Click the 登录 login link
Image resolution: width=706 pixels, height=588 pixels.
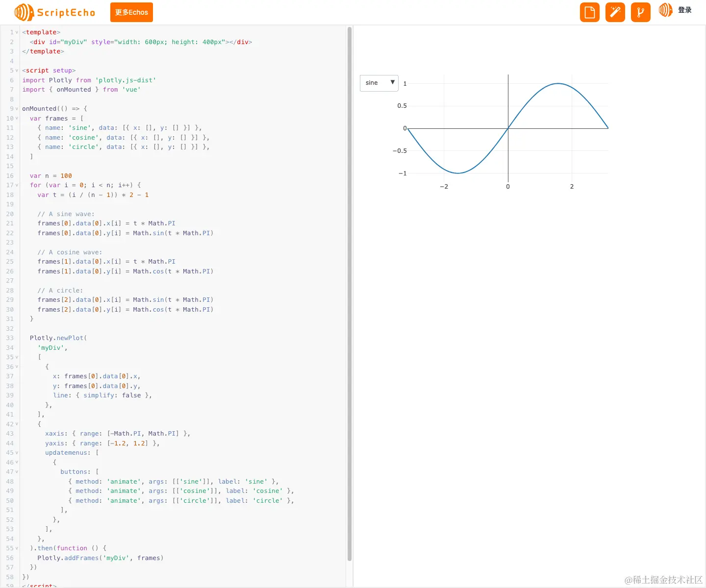[x=685, y=10]
